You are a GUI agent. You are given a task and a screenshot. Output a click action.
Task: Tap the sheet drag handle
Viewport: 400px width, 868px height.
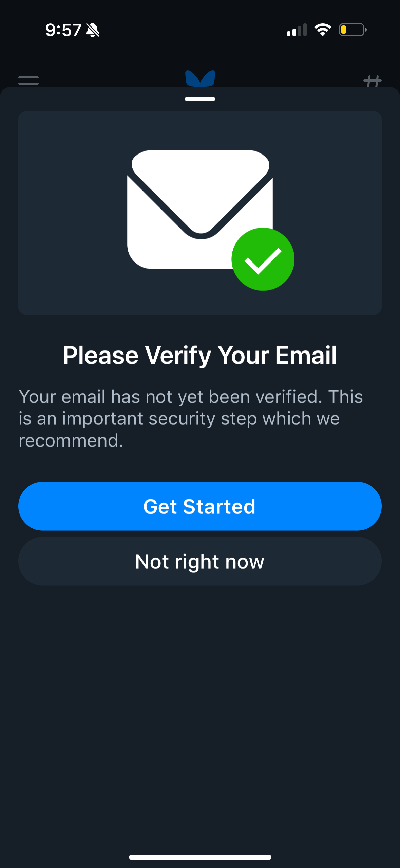pos(200,99)
